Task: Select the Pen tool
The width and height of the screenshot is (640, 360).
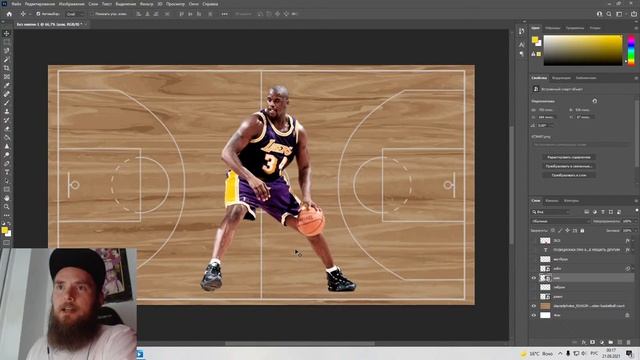Action: pos(7,163)
